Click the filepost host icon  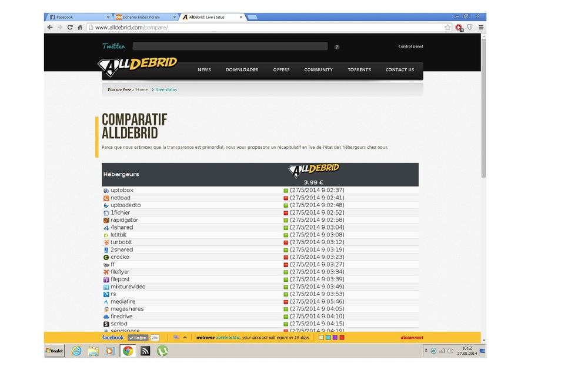coord(106,279)
